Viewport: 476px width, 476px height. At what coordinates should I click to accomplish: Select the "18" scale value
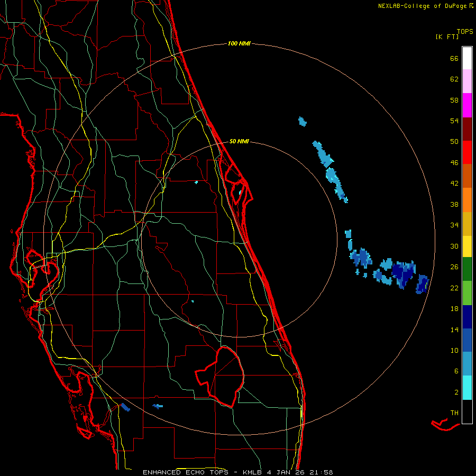[x=454, y=309]
